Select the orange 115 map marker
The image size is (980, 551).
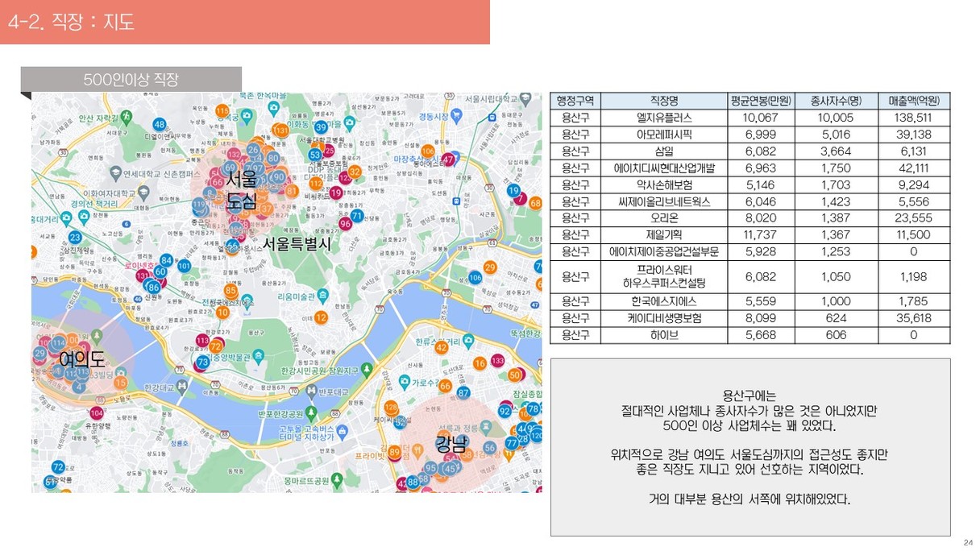[222, 110]
